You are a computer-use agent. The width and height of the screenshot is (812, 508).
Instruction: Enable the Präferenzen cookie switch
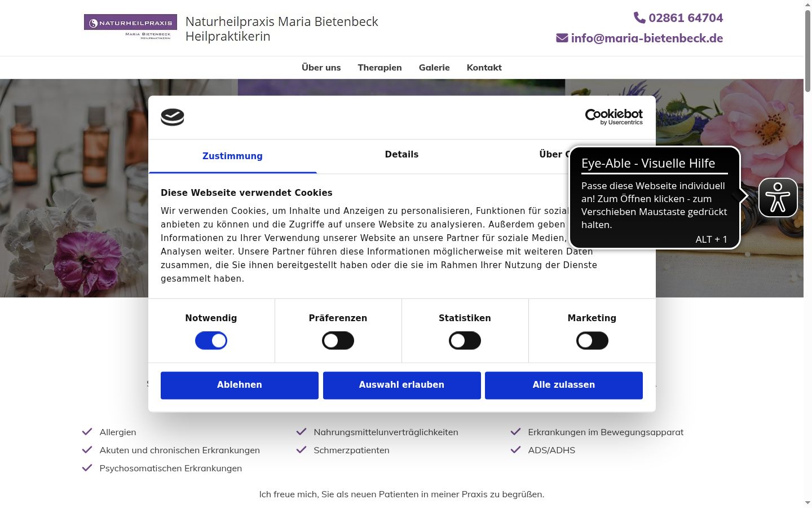tap(338, 341)
